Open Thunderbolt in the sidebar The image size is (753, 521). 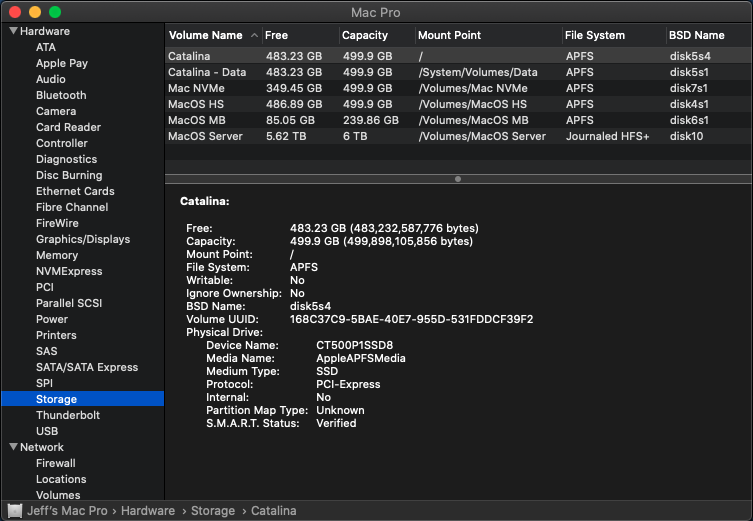[x=68, y=415]
